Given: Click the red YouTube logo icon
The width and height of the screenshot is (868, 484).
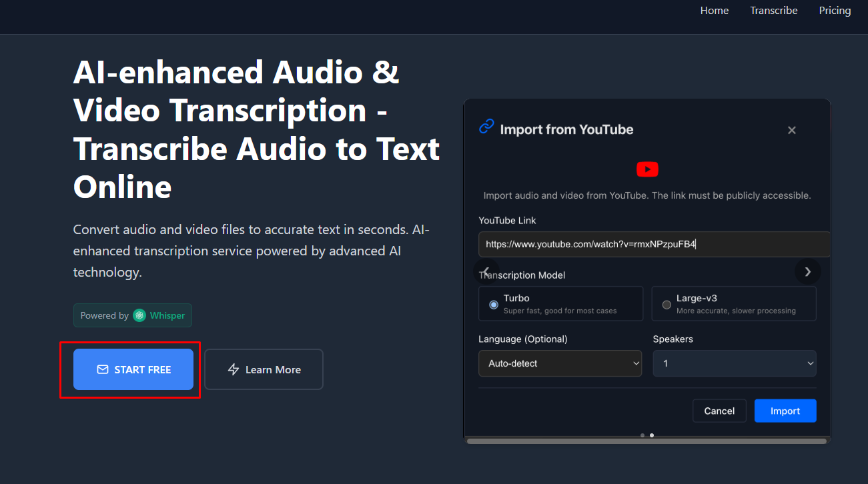Looking at the screenshot, I should click(647, 169).
